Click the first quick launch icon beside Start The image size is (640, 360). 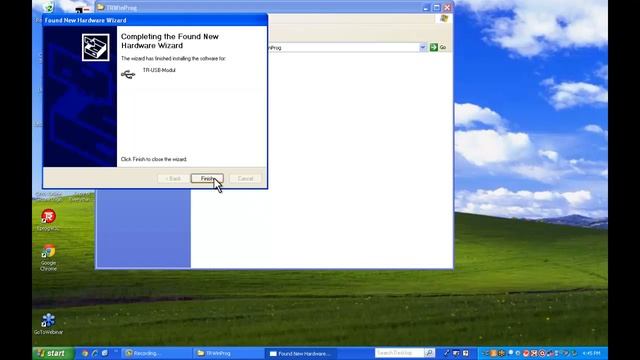[84, 353]
